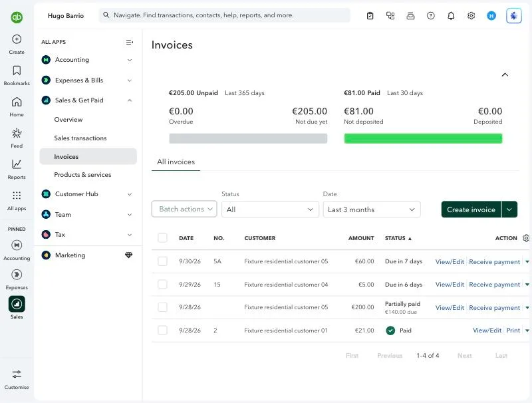
Task: Select Invoices menu item
Action: [88, 156]
